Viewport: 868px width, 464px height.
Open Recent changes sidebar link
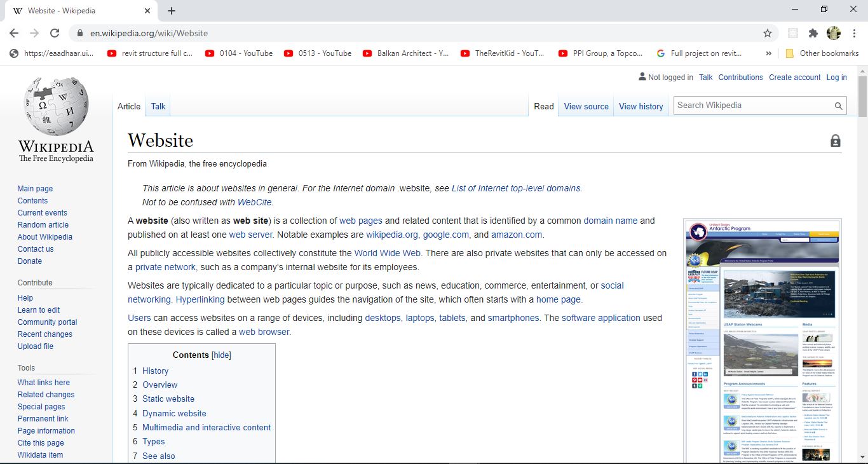45,334
